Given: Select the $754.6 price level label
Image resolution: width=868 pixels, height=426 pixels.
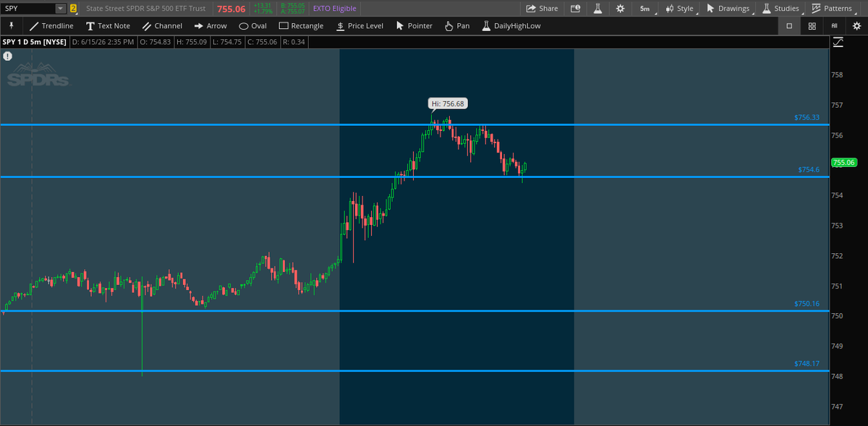Looking at the screenshot, I should coord(809,170).
